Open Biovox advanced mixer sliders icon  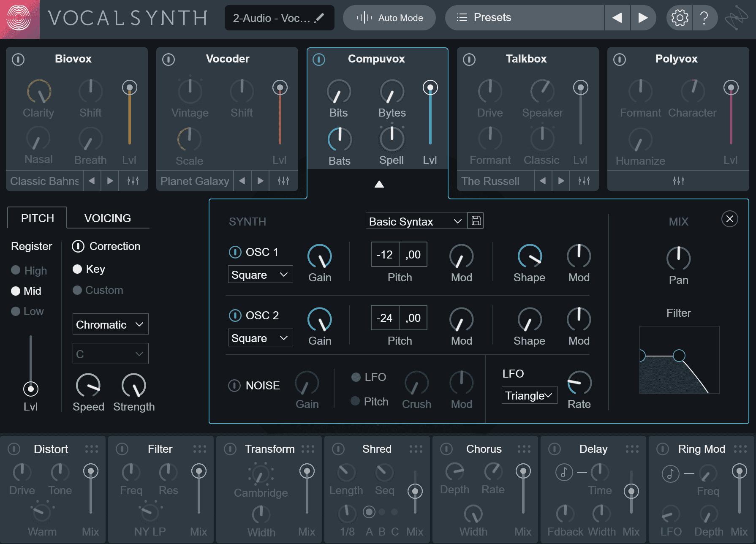[133, 181]
